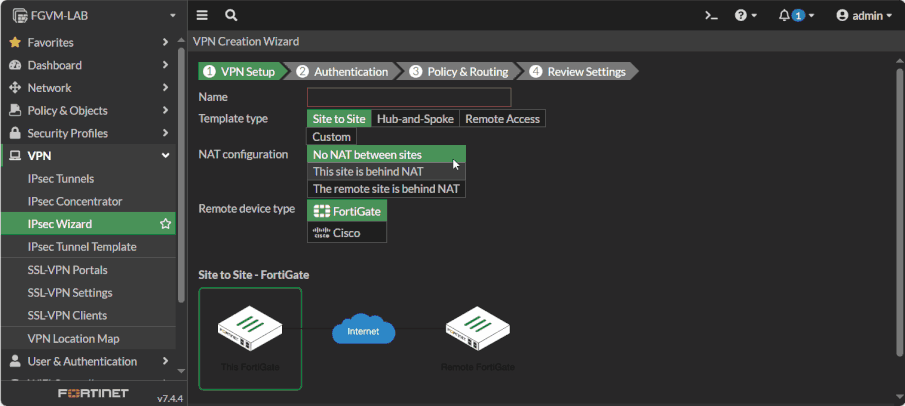Expand the Dashboard menu chevron
Viewport: 905px width, 406px height.
click(165, 65)
